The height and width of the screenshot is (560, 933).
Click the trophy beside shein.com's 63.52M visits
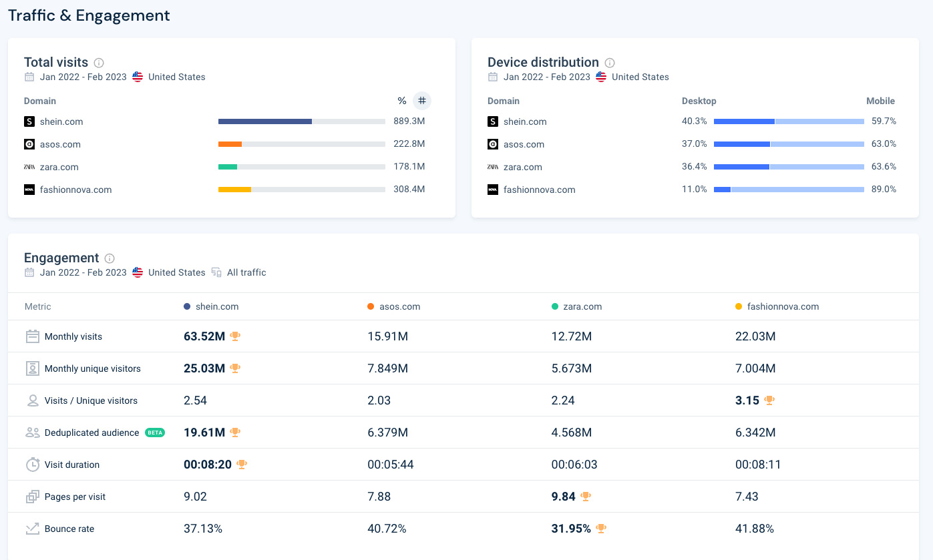235,336
